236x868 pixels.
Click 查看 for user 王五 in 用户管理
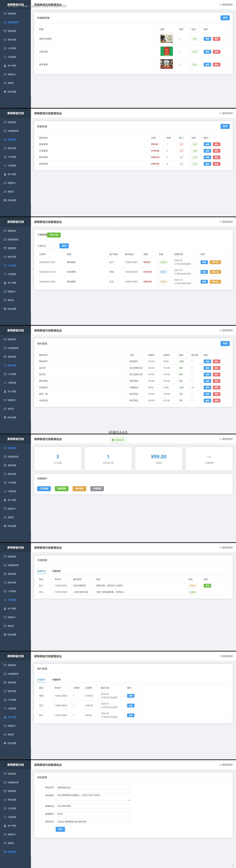pos(131,705)
